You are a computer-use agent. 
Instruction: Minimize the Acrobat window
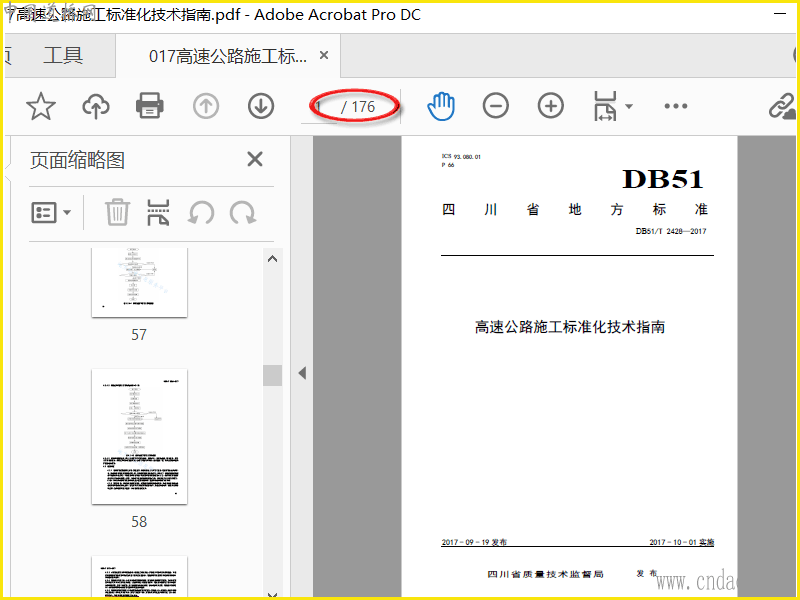coord(780,14)
